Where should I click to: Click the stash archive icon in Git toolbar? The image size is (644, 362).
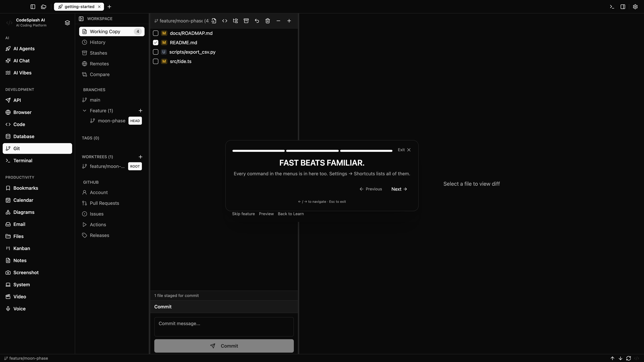pos(246,21)
